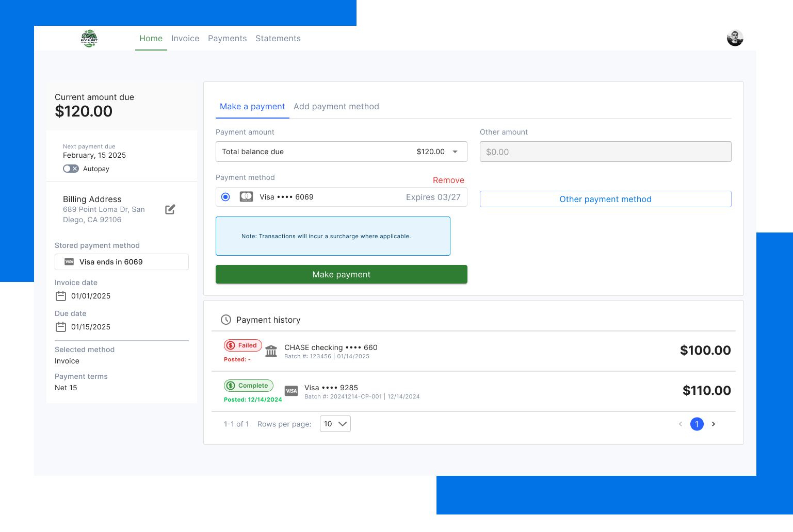The width and height of the screenshot is (793, 532).
Task: Click the edit billing address icon
Action: point(170,209)
